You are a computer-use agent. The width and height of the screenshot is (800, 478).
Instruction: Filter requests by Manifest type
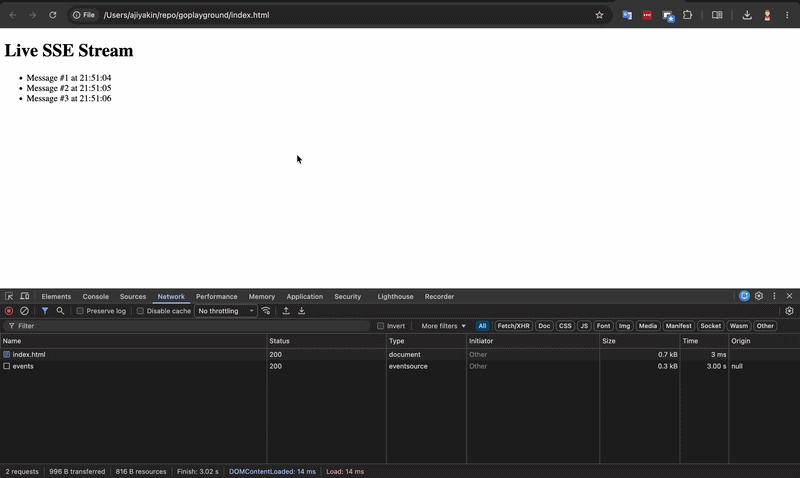[679, 325]
